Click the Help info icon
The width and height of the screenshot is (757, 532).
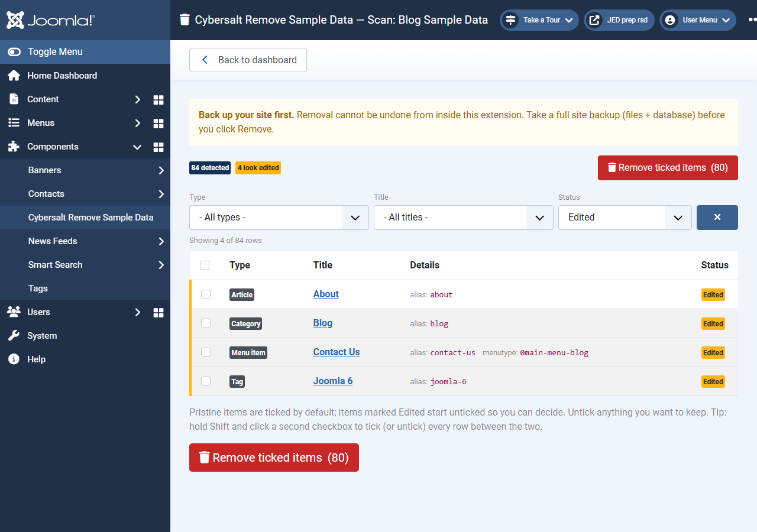click(x=14, y=359)
